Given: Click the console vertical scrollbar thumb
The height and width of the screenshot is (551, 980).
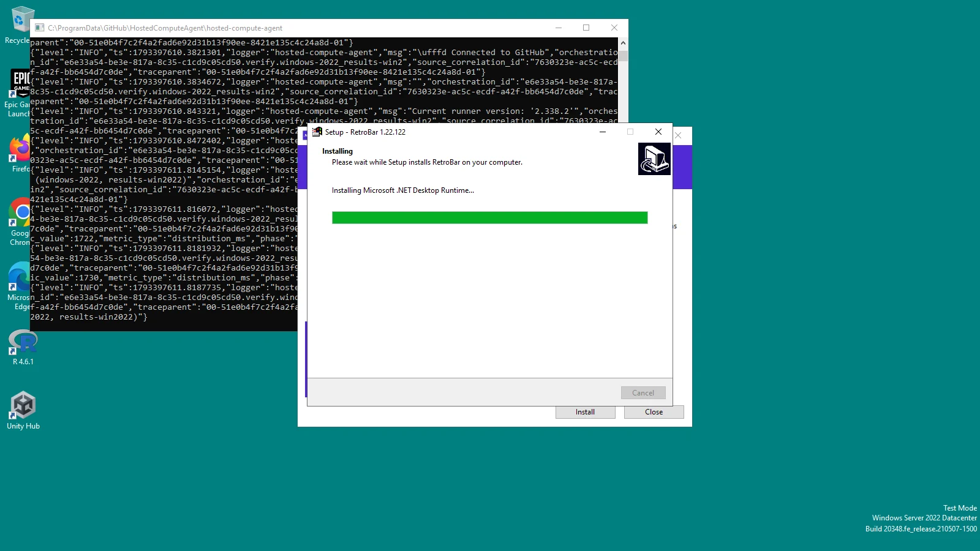Looking at the screenshot, I should click(623, 56).
